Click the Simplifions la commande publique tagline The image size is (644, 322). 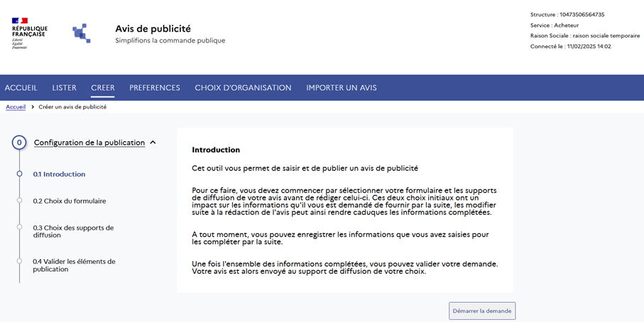pos(170,40)
